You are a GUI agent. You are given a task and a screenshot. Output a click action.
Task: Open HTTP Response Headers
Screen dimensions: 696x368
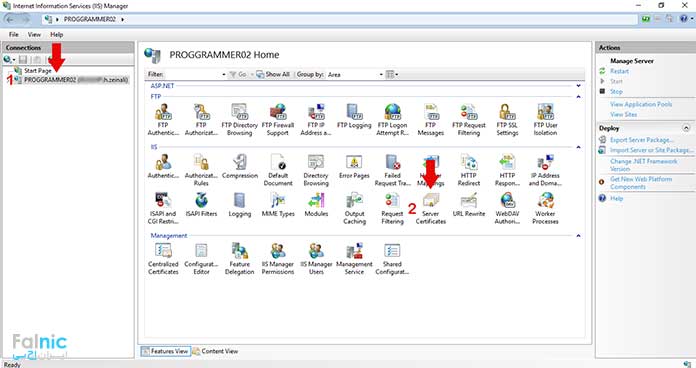tap(507, 170)
